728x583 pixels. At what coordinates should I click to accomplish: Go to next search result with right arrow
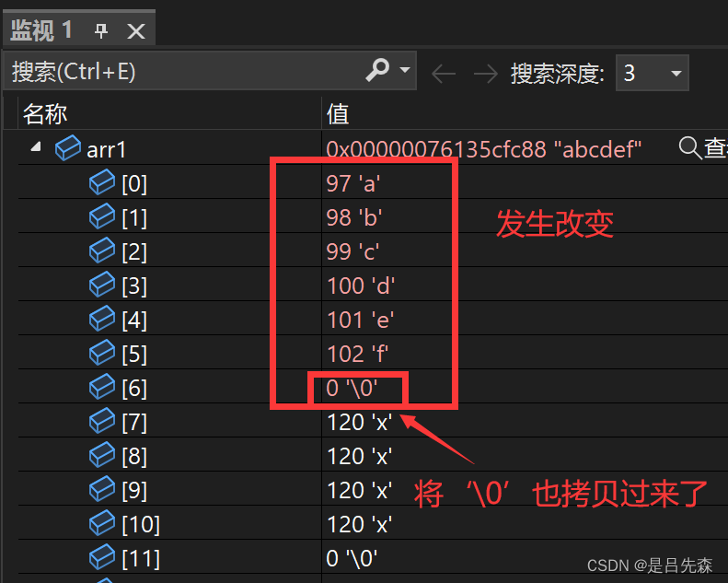click(485, 74)
